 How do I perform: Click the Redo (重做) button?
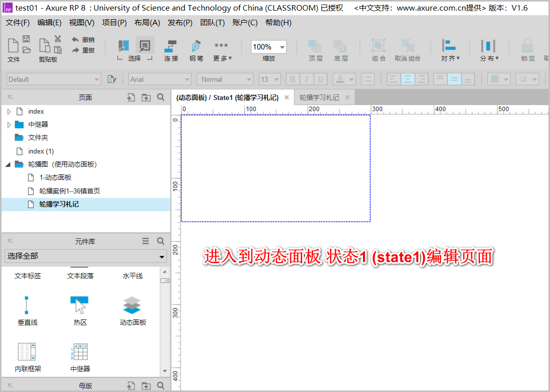pos(83,50)
